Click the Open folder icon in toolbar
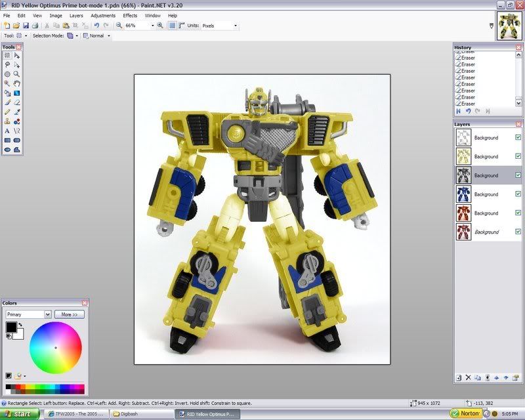Screen dimensions: 525x420 tap(16, 26)
